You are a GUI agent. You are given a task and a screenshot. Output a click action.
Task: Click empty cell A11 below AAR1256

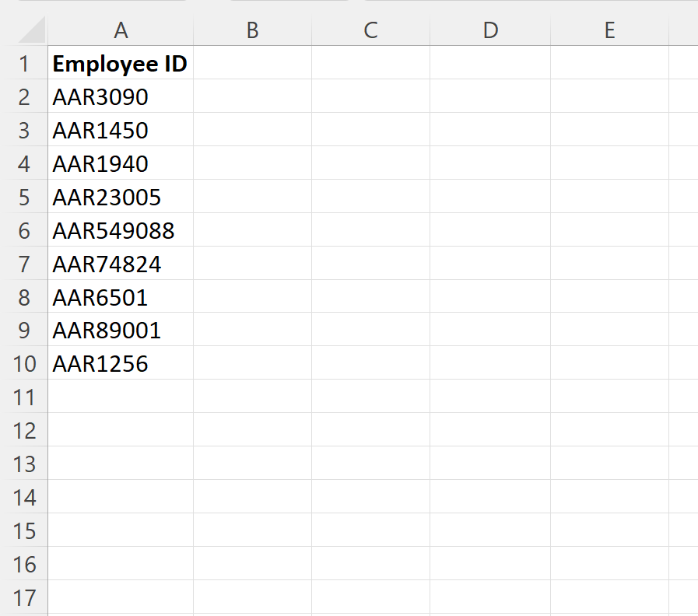pyautogui.click(x=121, y=397)
